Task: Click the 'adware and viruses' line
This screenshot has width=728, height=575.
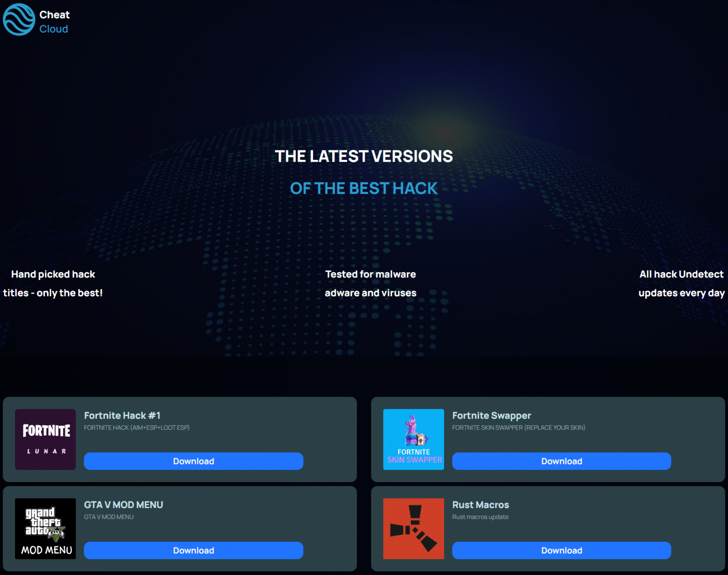Action: [370, 293]
